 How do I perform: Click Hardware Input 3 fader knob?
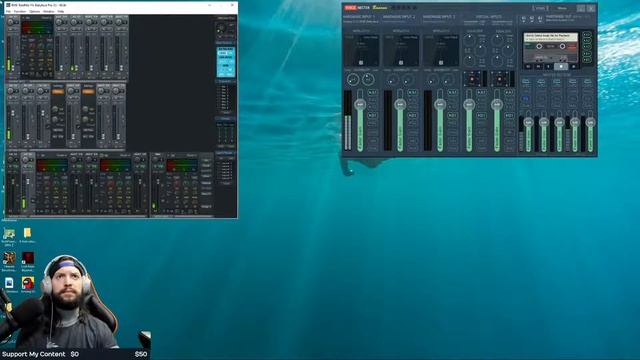click(440, 104)
